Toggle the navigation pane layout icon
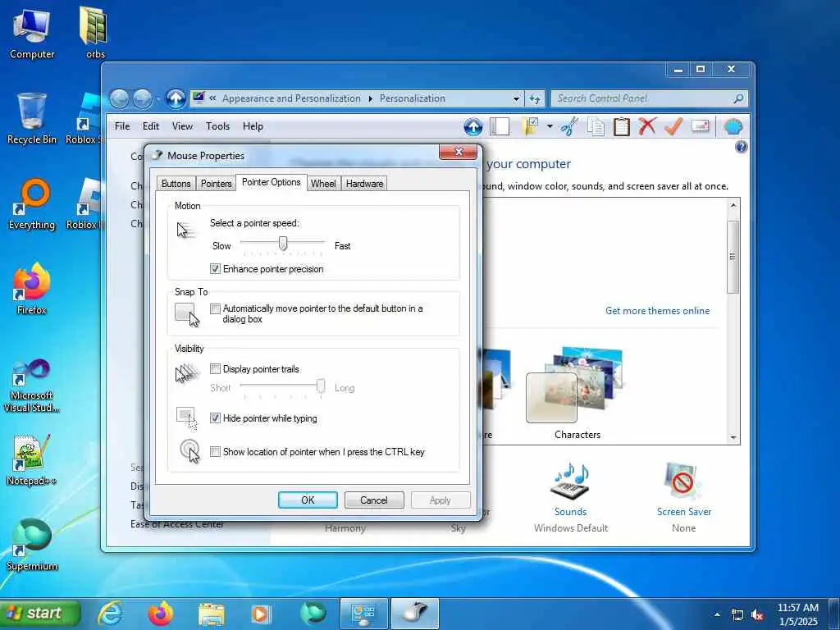The image size is (840, 630). pyautogui.click(x=500, y=127)
